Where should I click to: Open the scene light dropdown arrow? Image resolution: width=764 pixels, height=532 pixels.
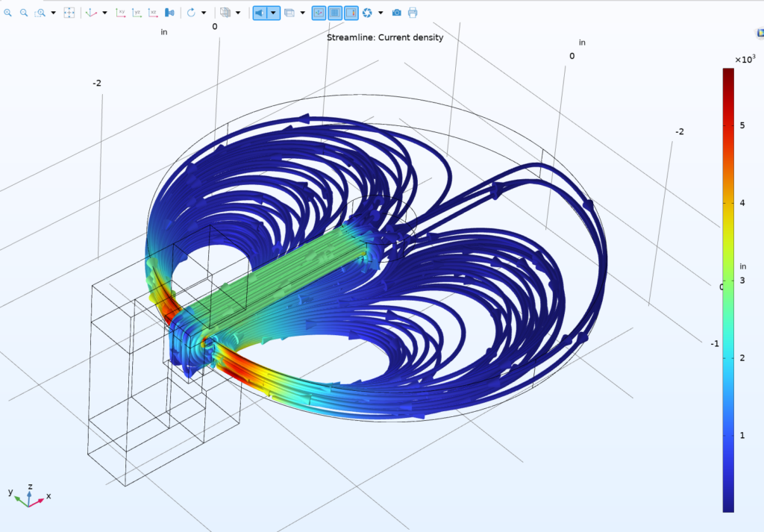(x=274, y=13)
